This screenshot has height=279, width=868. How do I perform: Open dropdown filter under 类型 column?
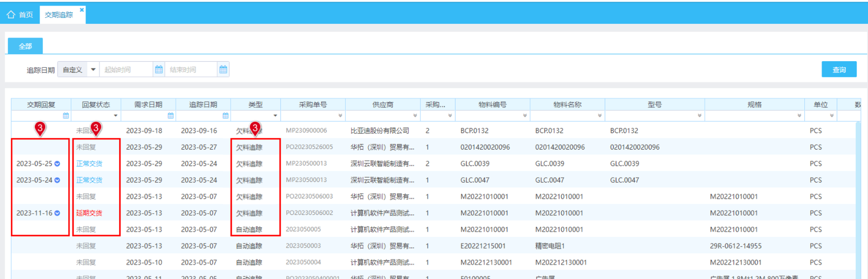coord(275,116)
